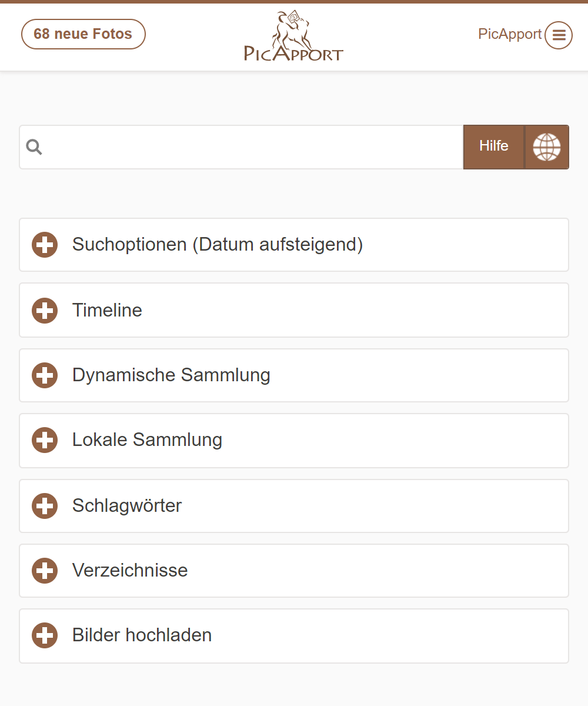Show the Verzeichnisse directory list
This screenshot has height=706, width=588.
130,570
